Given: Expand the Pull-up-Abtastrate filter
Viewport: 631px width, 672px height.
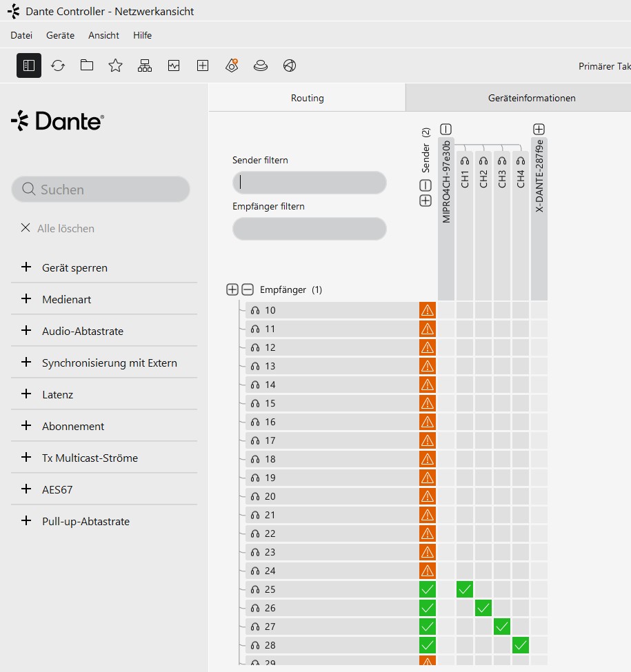Looking at the screenshot, I should pyautogui.click(x=26, y=521).
